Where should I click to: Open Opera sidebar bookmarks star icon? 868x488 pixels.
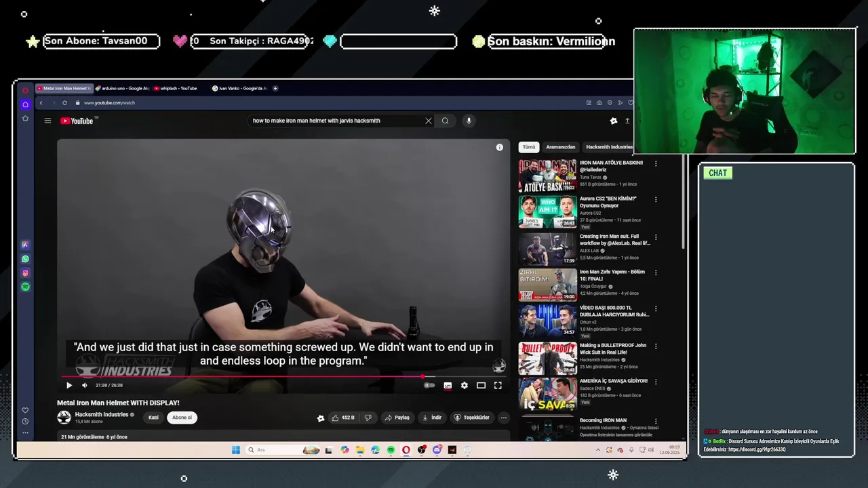(x=25, y=119)
